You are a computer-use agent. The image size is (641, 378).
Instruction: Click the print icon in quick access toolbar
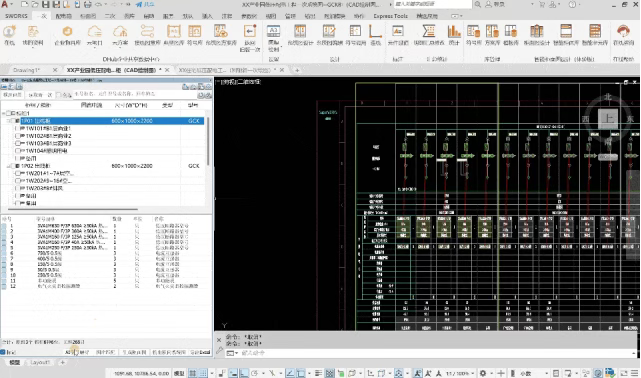click(87, 4)
